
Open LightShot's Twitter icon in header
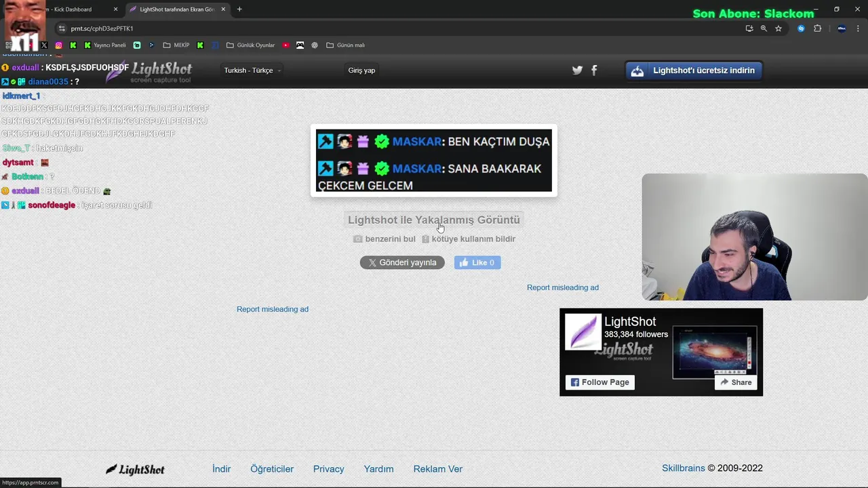[x=577, y=70]
